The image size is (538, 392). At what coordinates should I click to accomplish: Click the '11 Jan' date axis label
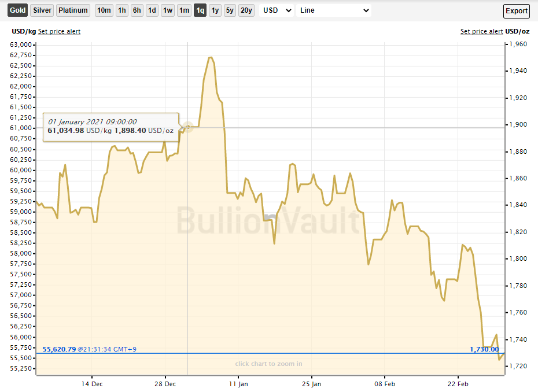238,384
